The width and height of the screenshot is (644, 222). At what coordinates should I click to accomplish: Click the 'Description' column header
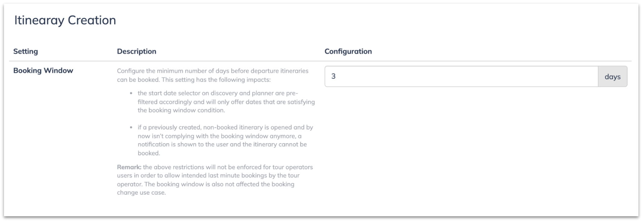(x=136, y=51)
